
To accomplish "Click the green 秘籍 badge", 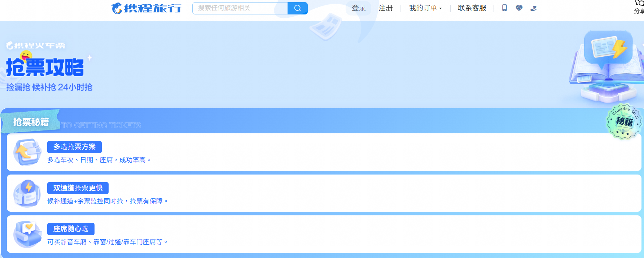I will (624, 122).
